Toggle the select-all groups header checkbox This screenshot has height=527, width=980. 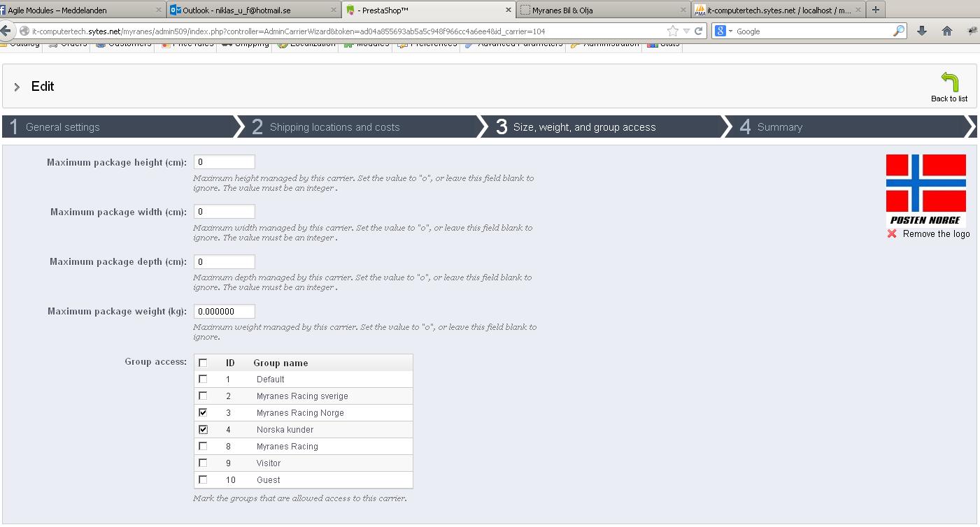coord(203,363)
